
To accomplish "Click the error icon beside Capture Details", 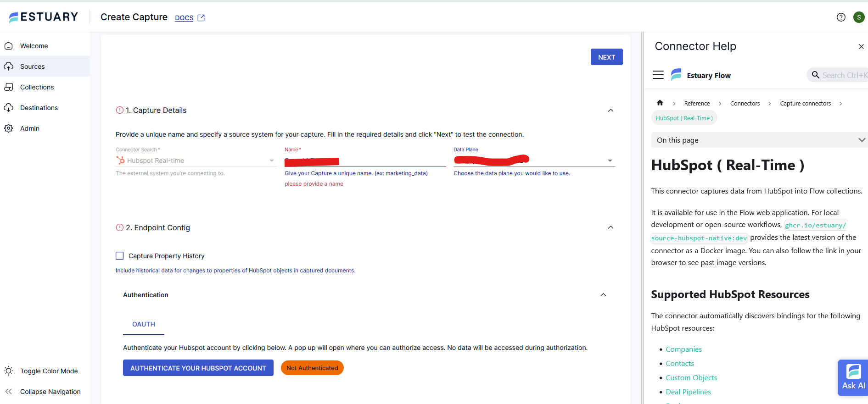I will click(x=120, y=110).
